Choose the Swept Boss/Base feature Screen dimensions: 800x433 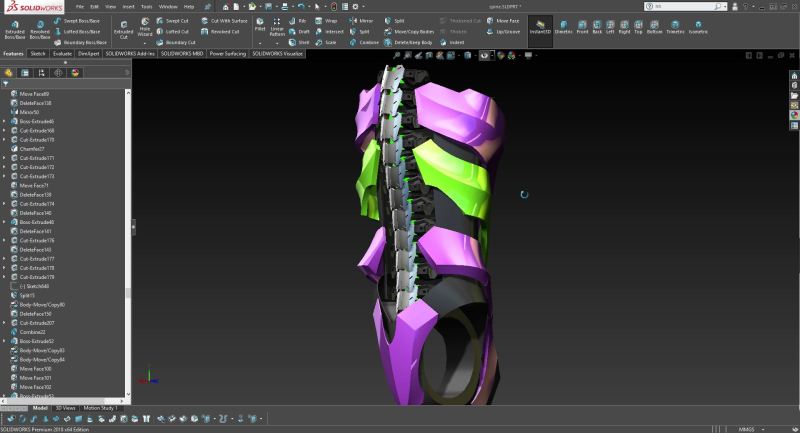coord(77,21)
